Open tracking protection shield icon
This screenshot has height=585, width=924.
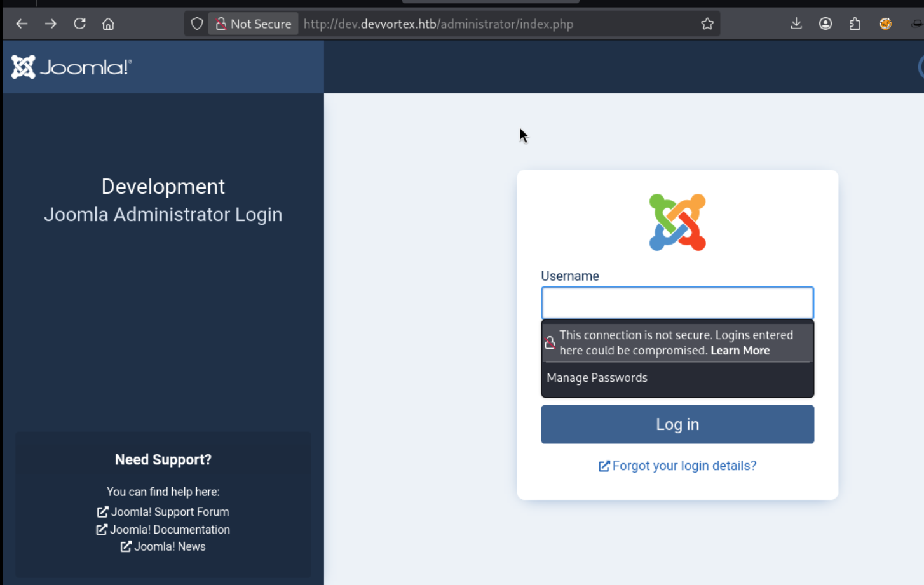coord(197,24)
